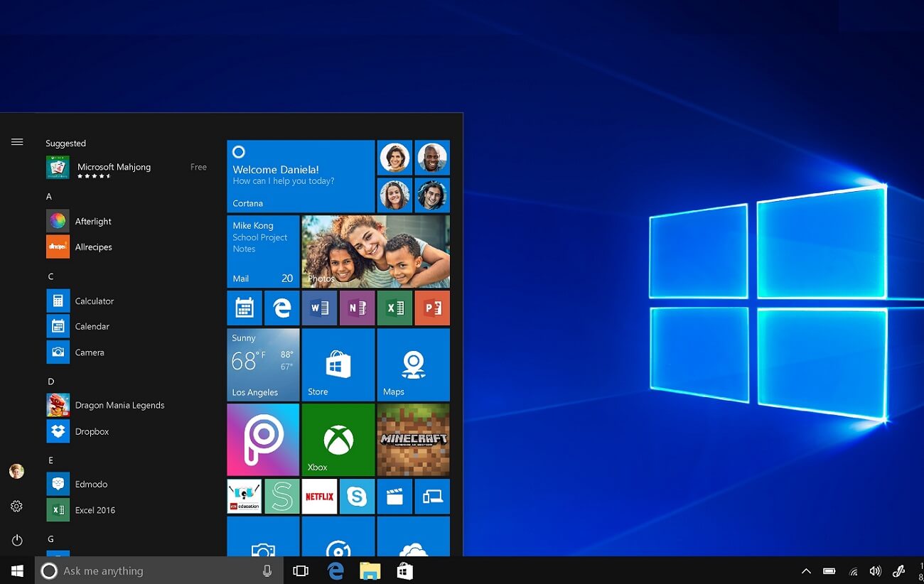The width and height of the screenshot is (924, 584).
Task: Expand the Start menu hamburger navigation
Action: coord(16,141)
